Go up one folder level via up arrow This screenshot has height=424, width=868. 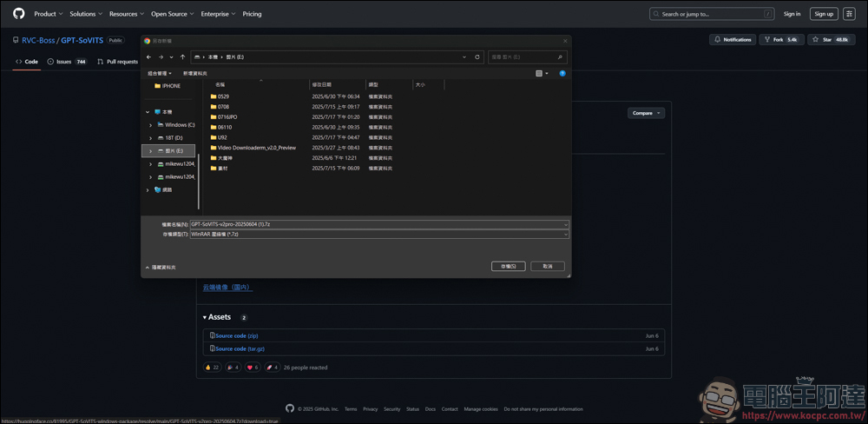coord(182,57)
